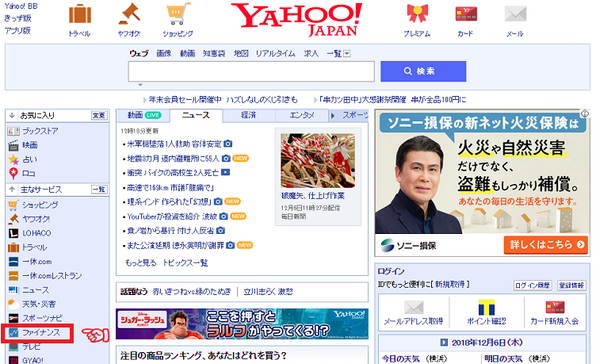This screenshot has width=600, height=364.
Task: Open the Card icon in header
Action: 466,14
